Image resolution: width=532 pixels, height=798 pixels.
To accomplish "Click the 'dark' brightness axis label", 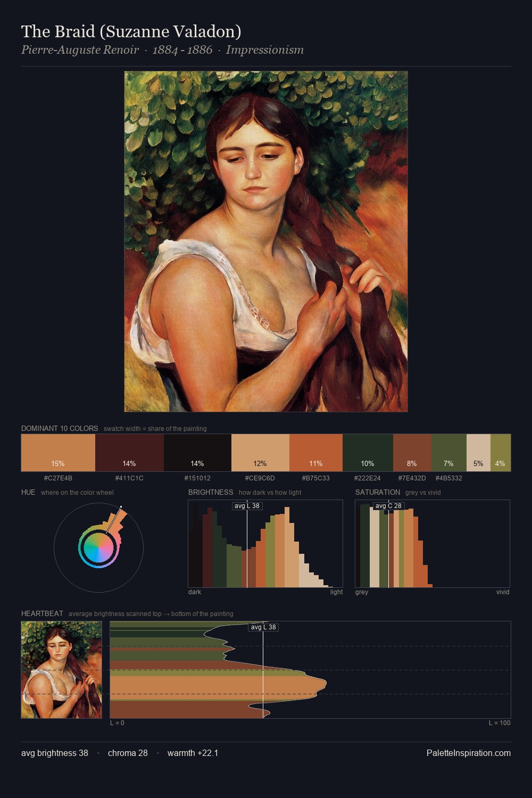I will tap(195, 592).
